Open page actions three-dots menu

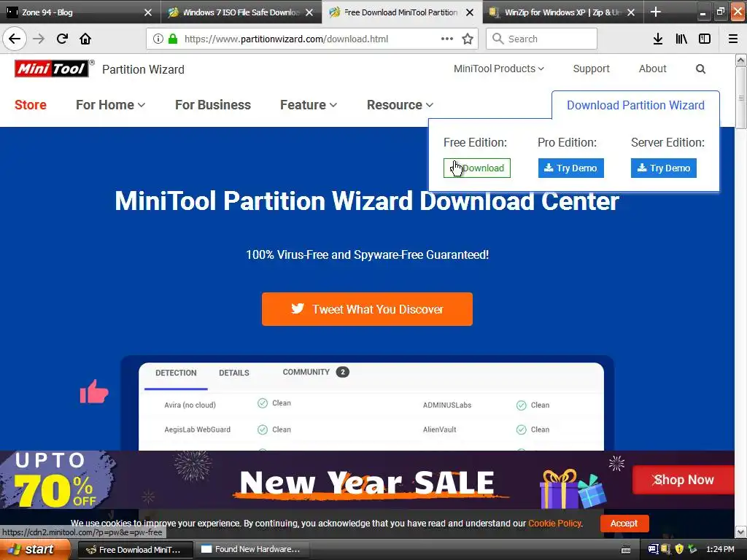click(447, 39)
